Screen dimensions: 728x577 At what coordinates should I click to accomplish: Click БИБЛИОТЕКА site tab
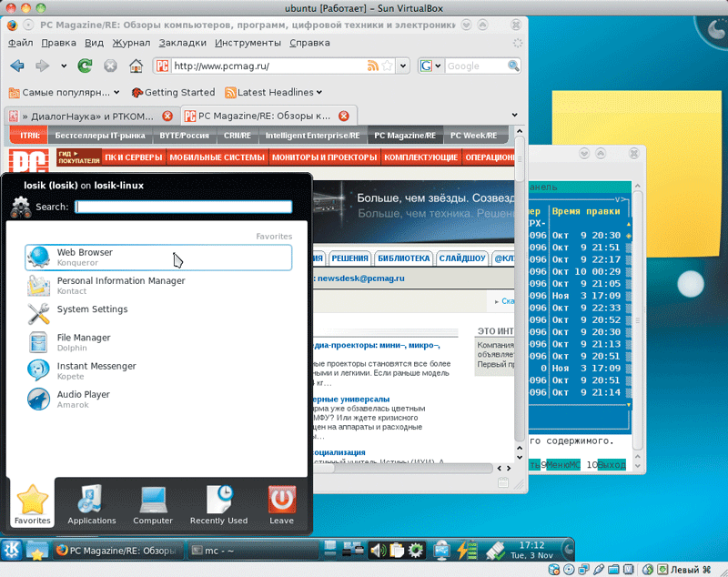(x=403, y=258)
